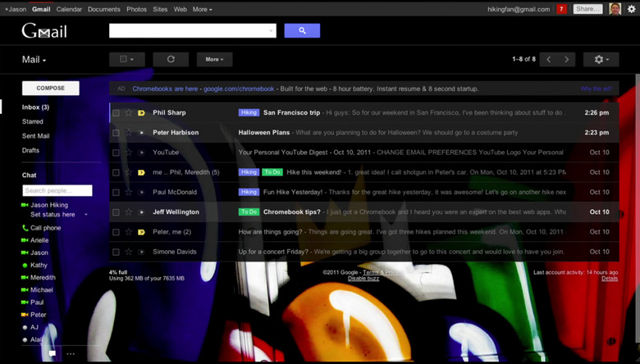
Task: Open the Chromebooks are here ad link
Action: click(x=165, y=89)
